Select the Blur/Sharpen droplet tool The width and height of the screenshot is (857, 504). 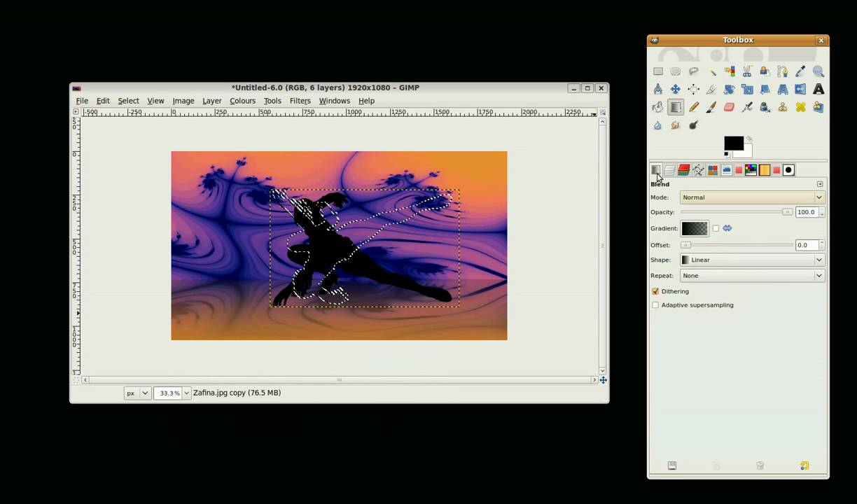click(658, 125)
